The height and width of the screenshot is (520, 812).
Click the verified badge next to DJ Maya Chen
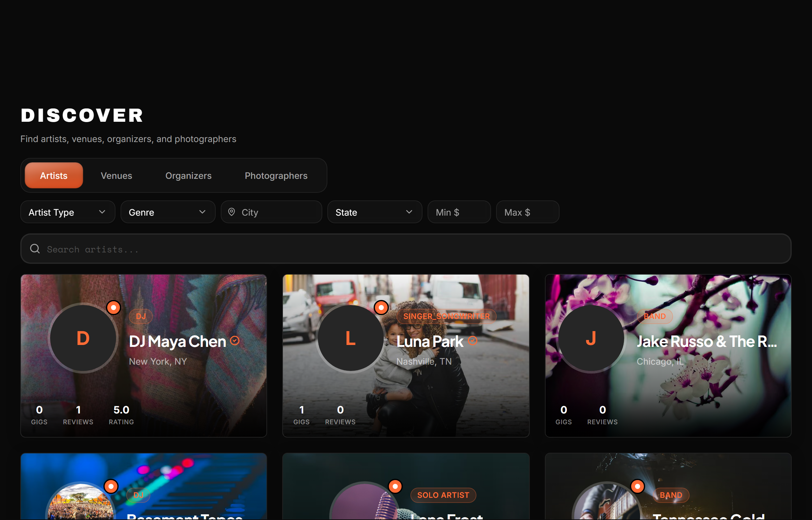point(235,341)
